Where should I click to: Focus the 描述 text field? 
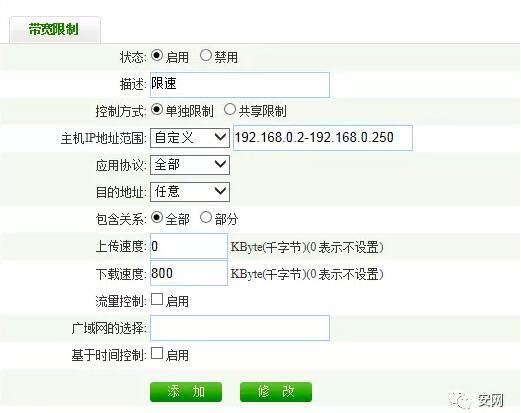coord(240,85)
